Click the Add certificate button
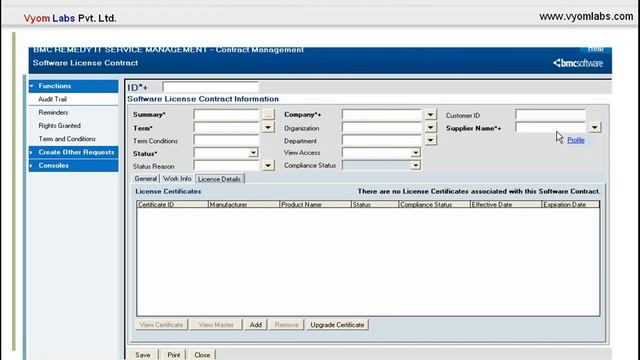 coord(256,325)
